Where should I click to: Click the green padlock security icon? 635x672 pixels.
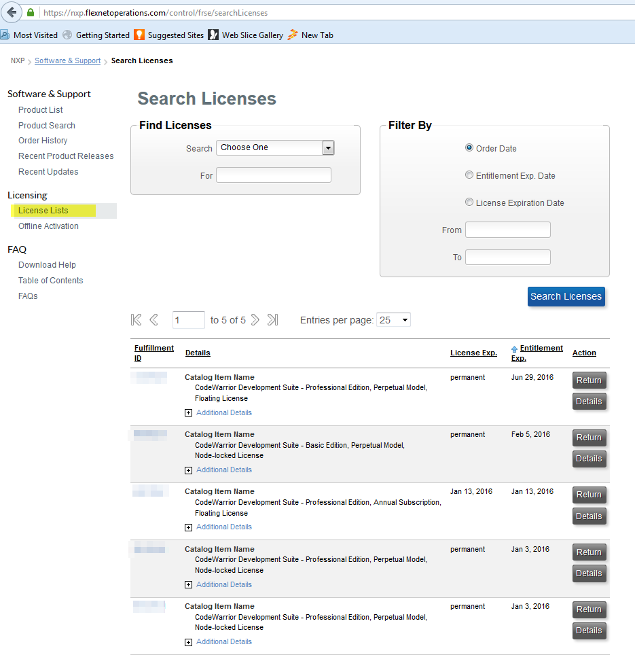pos(31,12)
